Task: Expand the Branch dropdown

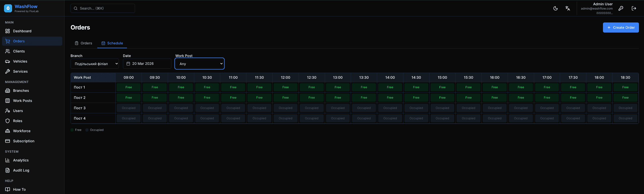Action: 95,64
